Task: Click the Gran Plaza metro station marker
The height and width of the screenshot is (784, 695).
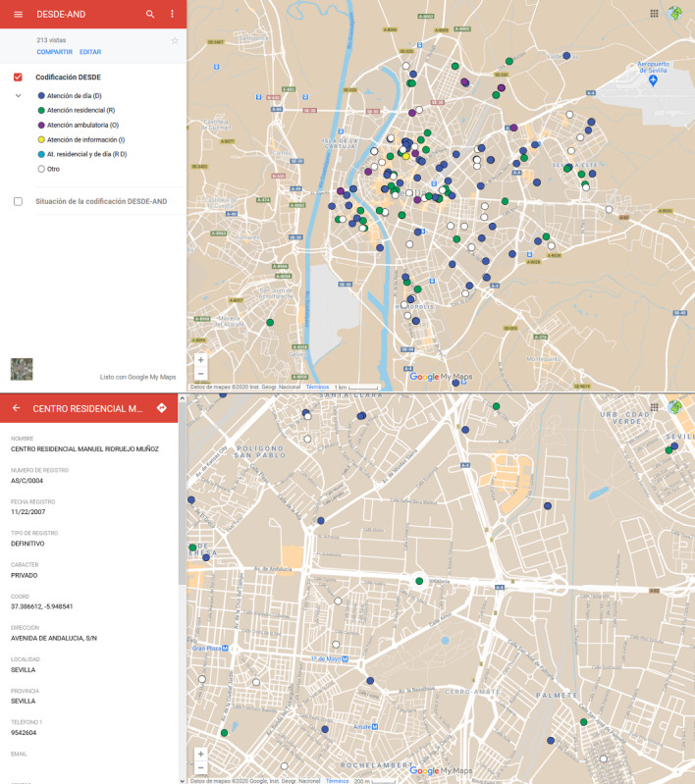Action: (224, 649)
